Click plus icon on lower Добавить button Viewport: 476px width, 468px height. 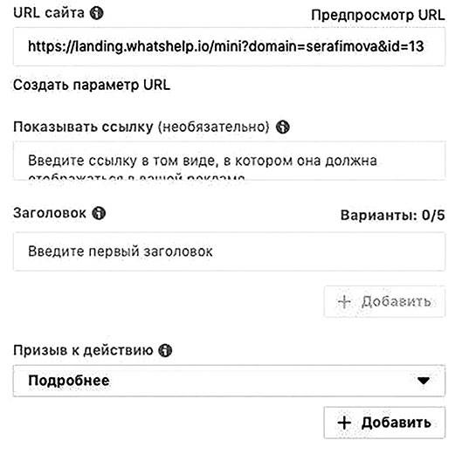(344, 423)
